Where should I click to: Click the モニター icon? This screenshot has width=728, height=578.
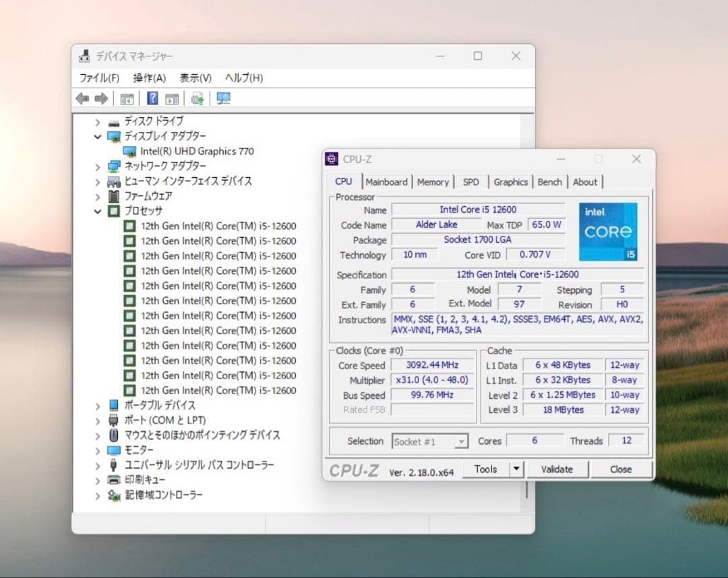[x=114, y=451]
